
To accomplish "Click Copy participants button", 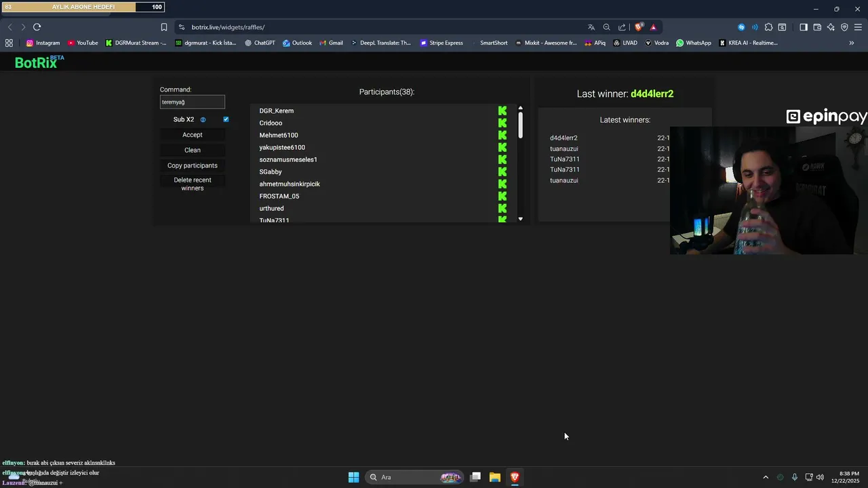I will coord(193,165).
